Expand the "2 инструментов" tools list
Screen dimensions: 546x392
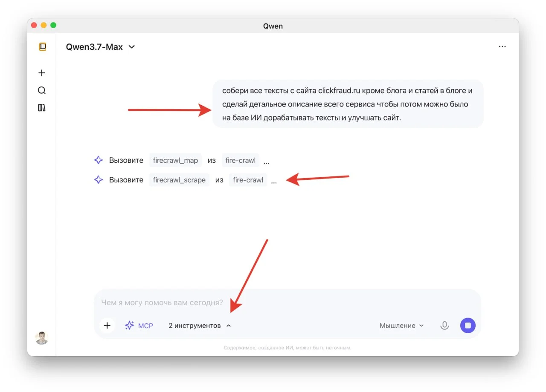point(200,326)
